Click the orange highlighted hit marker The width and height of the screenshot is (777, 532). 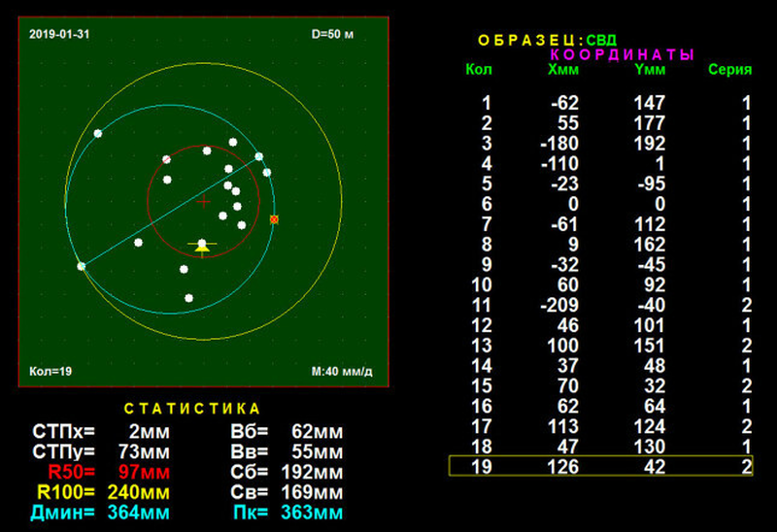coord(274,219)
